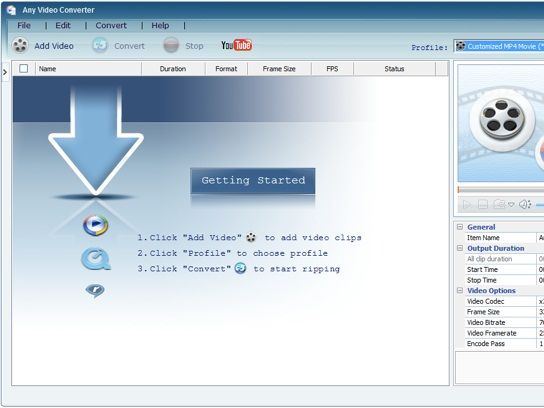Image resolution: width=544 pixels, height=408 pixels.
Task: Expand the left side panel arrow
Action: [5, 72]
